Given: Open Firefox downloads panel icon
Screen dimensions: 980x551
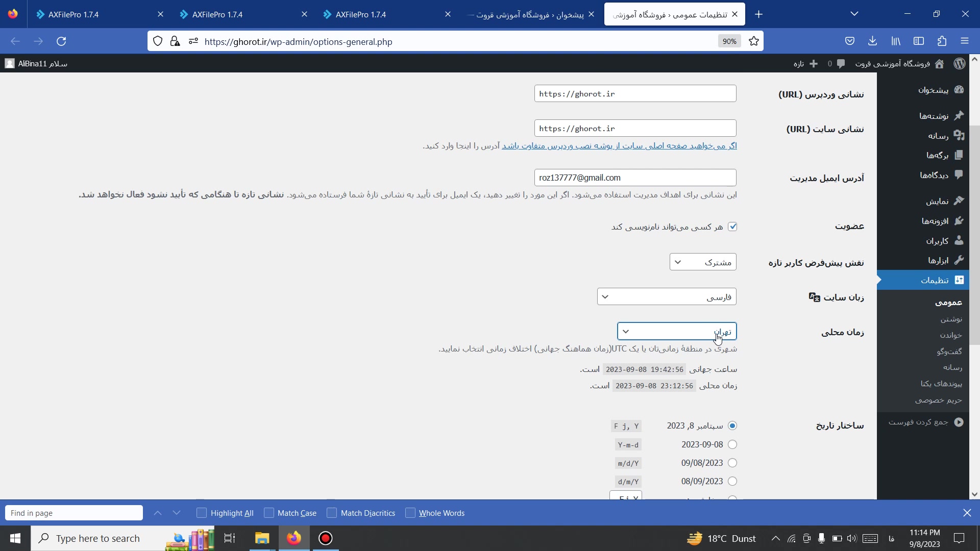Looking at the screenshot, I should pos(873,41).
